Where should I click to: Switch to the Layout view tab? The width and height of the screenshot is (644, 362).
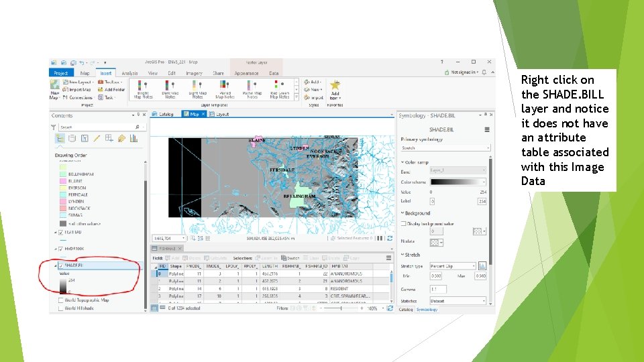point(219,114)
